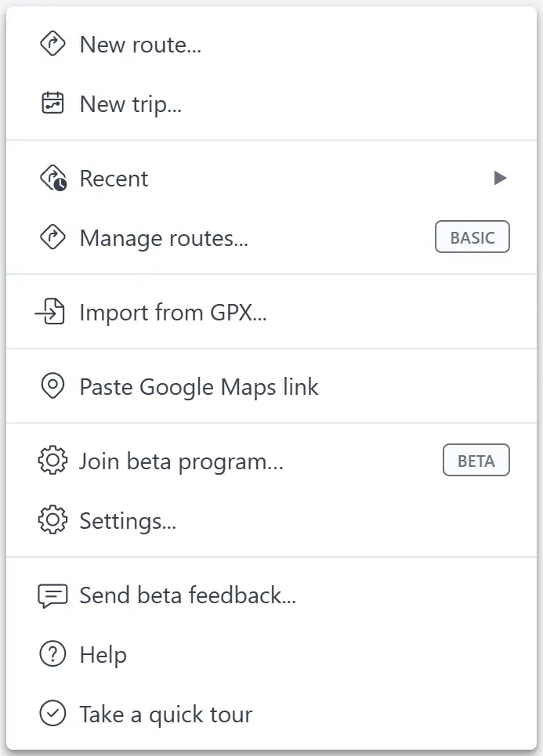
Task: Open Import from GPX... option
Action: [271, 312]
